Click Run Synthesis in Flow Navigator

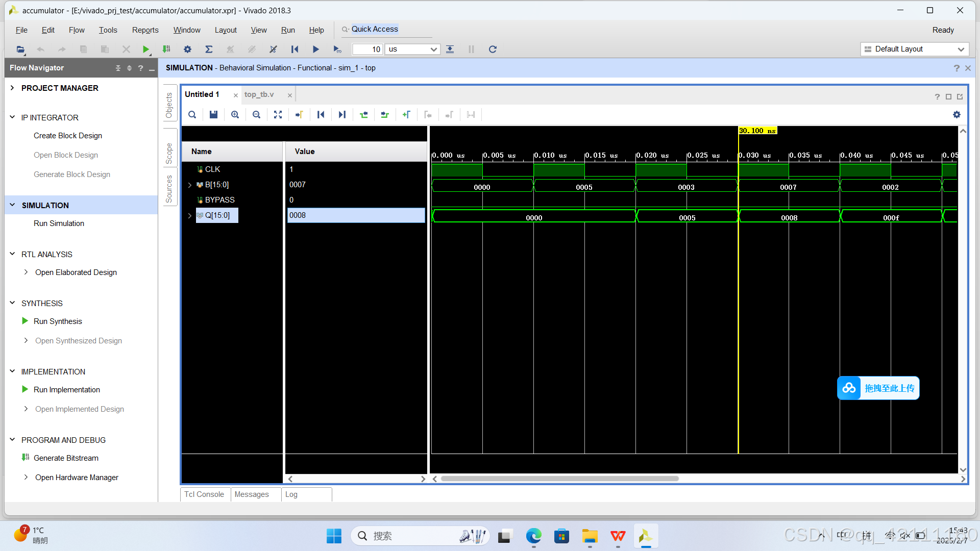pyautogui.click(x=58, y=321)
